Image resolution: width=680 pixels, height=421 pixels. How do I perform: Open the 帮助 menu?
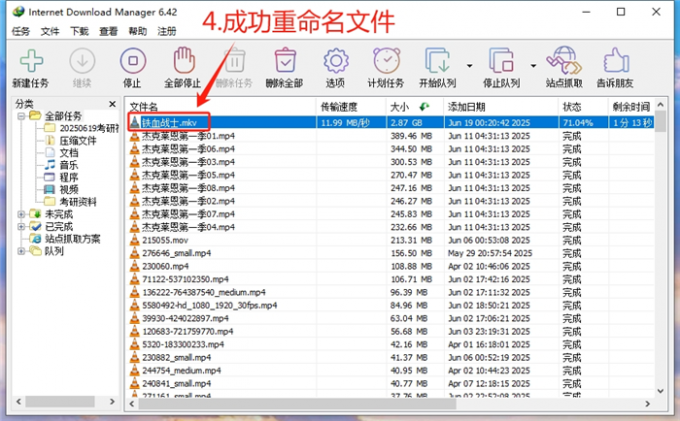137,31
